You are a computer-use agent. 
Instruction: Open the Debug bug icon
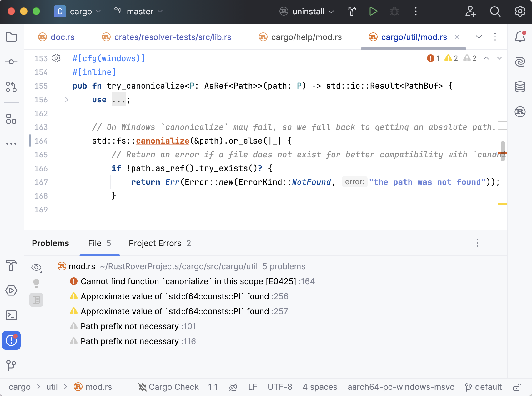[x=394, y=12]
